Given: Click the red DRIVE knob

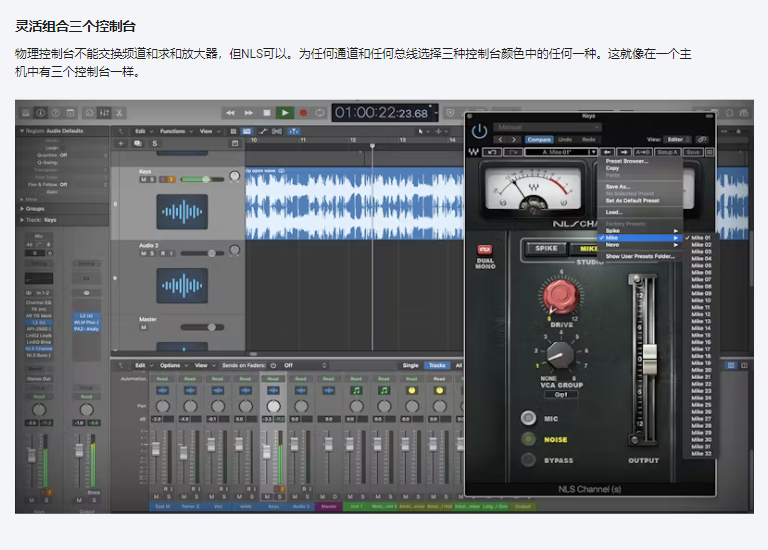Looking at the screenshot, I should click(561, 296).
